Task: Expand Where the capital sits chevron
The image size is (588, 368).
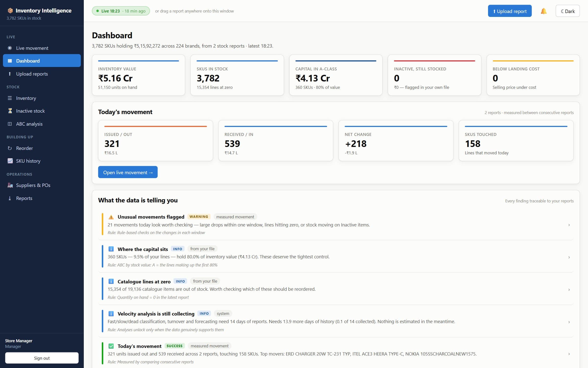Action: tap(569, 257)
